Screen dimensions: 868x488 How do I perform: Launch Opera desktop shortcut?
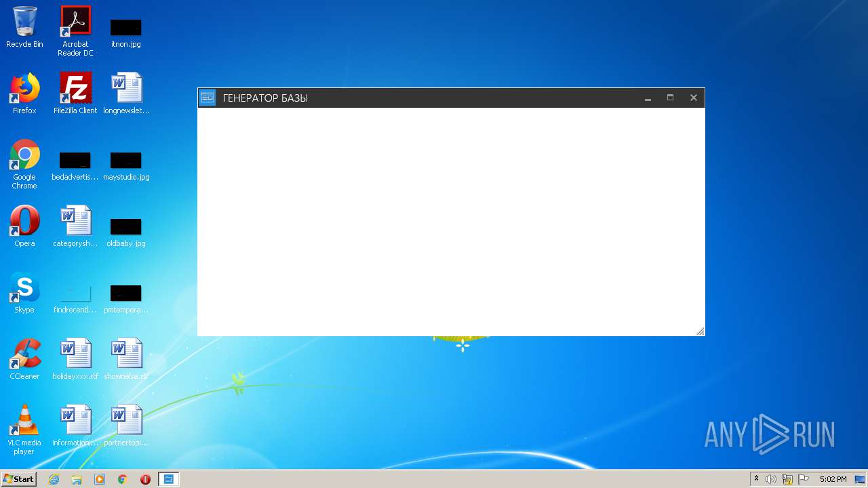pyautogui.click(x=24, y=226)
